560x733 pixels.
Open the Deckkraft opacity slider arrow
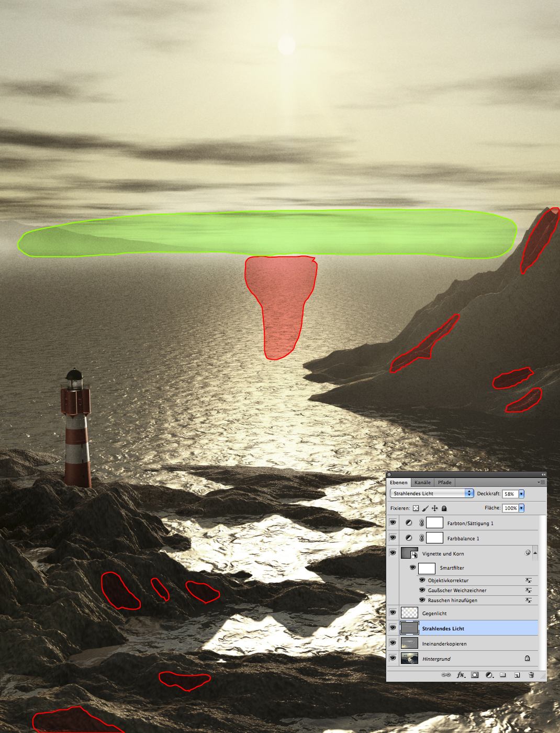[521, 494]
